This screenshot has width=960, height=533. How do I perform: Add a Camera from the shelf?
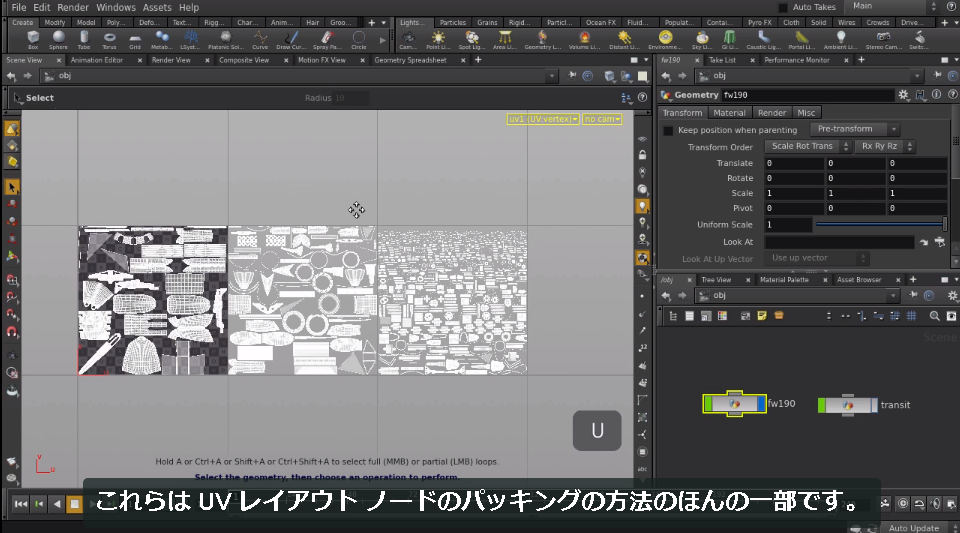click(x=408, y=40)
